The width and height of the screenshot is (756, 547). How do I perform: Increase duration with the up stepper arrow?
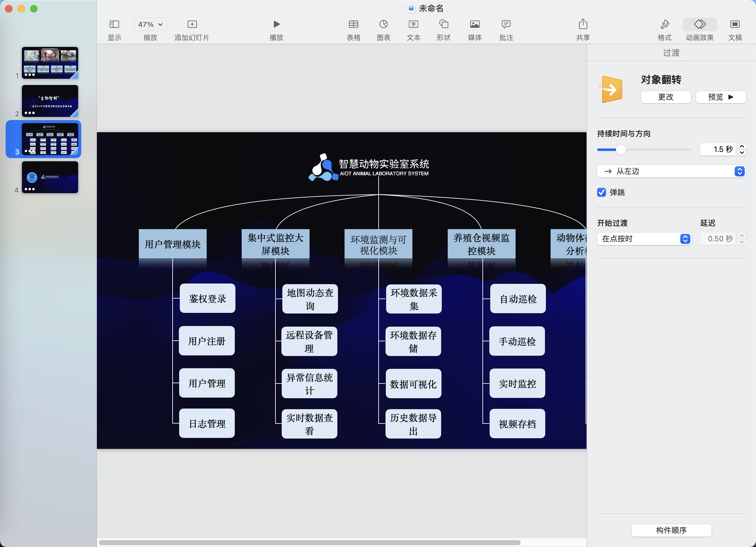coord(742,146)
